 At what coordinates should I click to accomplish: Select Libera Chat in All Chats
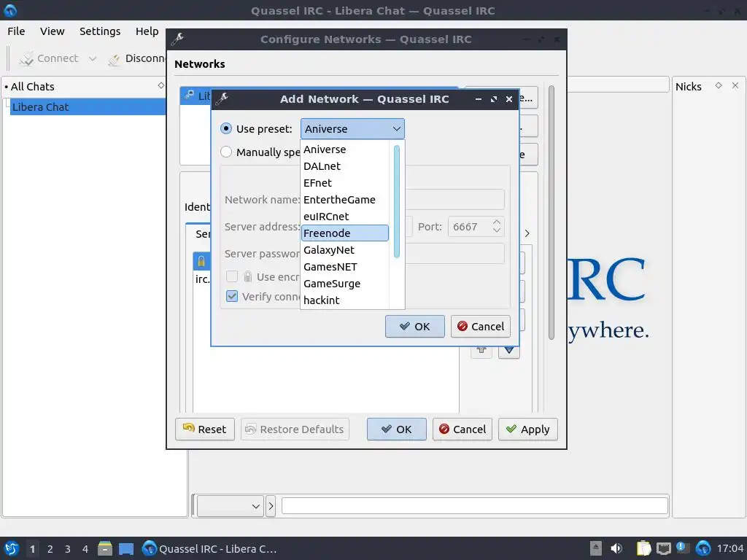[88, 107]
